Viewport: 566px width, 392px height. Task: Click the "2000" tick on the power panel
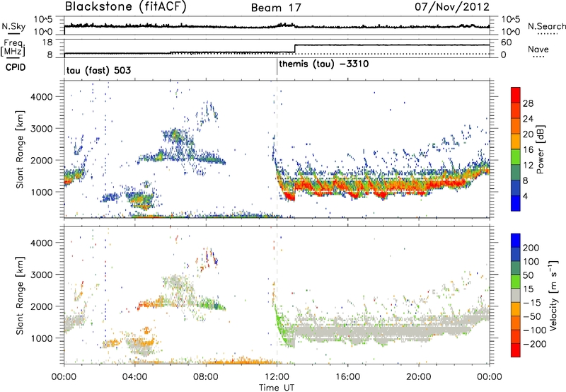point(41,160)
